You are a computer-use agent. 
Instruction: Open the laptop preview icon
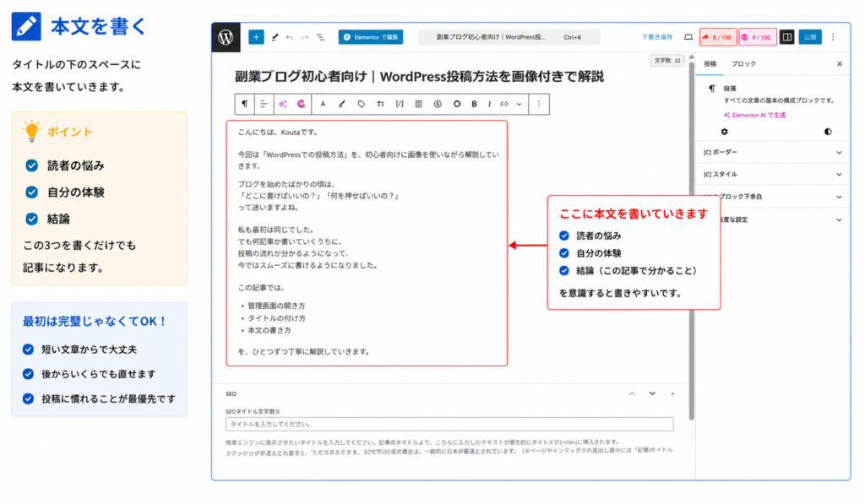(x=688, y=37)
